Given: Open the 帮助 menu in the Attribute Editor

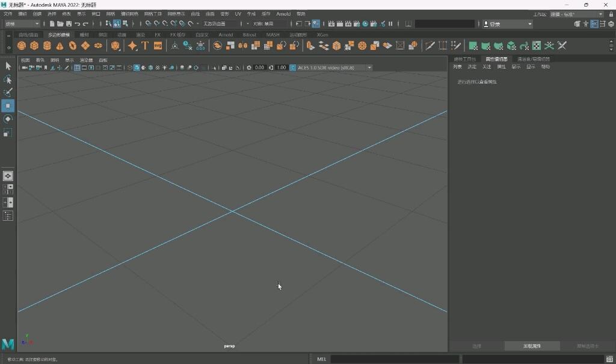Looking at the screenshot, I should (545, 67).
